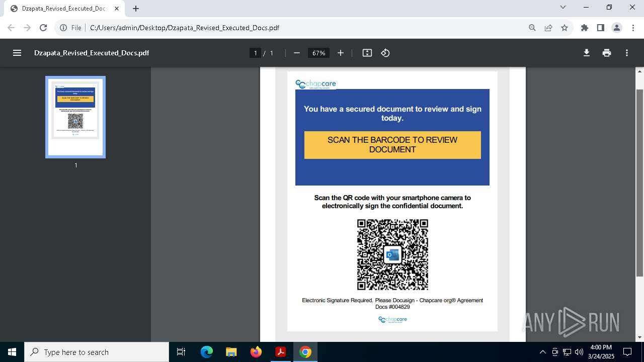Open the volume control in system tray
Image resolution: width=644 pixels, height=362 pixels.
(579, 352)
